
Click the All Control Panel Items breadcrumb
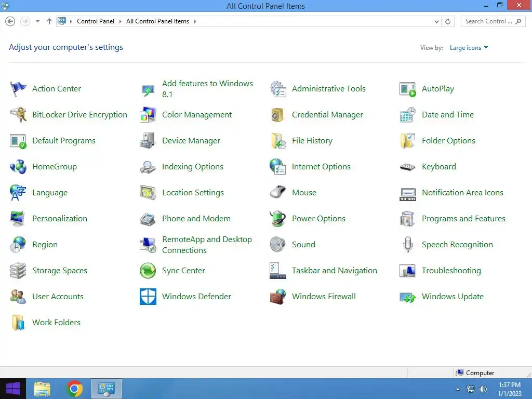coord(157,21)
